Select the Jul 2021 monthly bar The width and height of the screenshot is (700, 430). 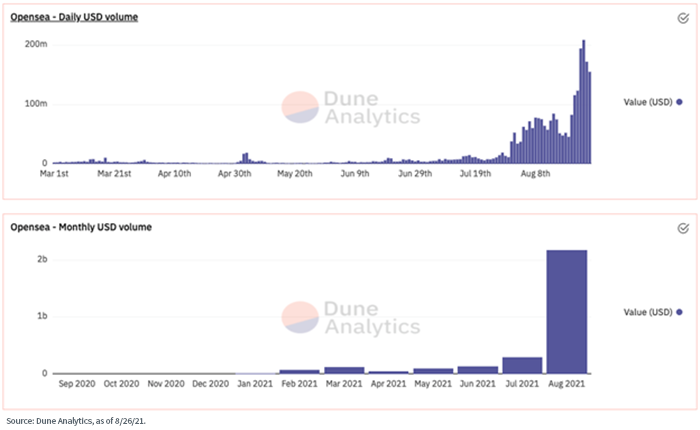pos(522,365)
